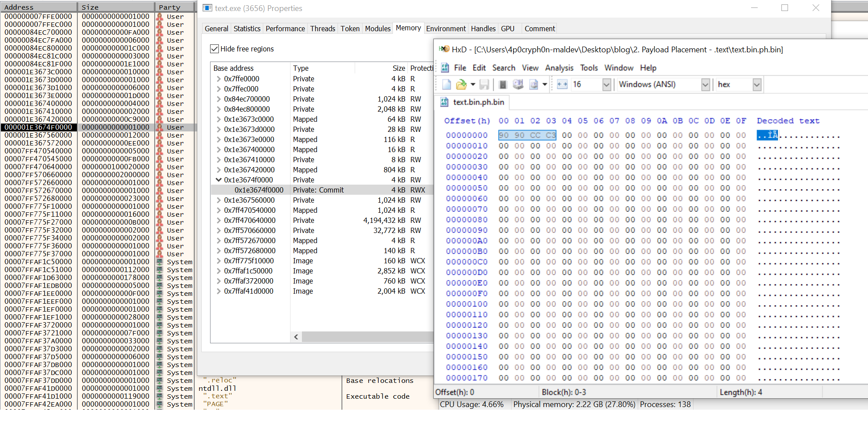Viewport: 868px width, 422px height.
Task: Open the Search menu in HxD
Action: coord(504,68)
